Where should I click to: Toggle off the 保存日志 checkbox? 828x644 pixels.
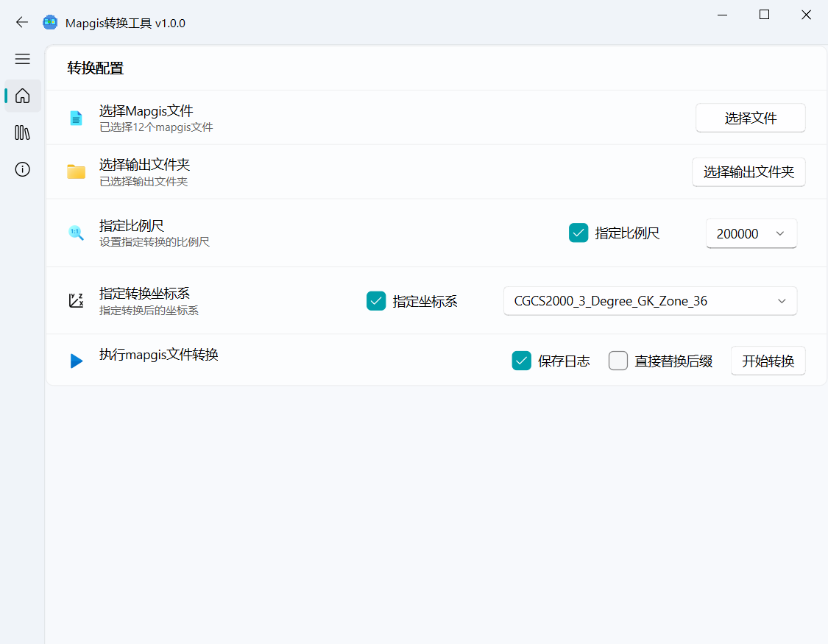pyautogui.click(x=522, y=361)
